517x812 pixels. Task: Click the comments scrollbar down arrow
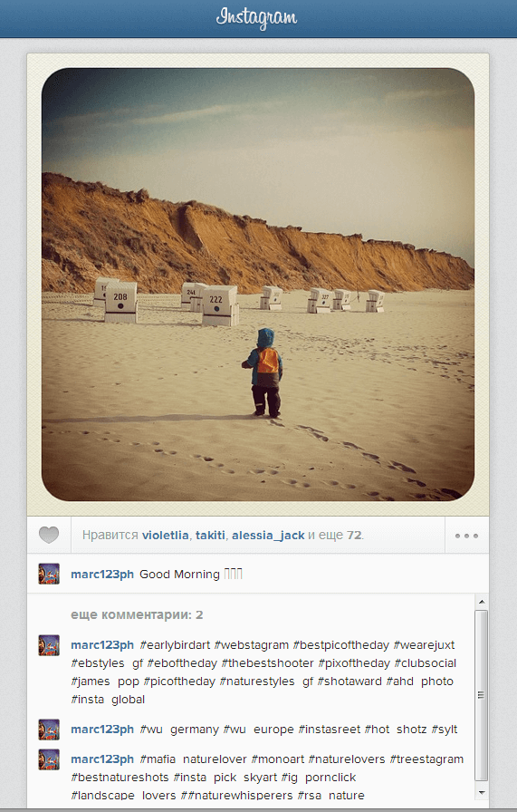coord(482,792)
